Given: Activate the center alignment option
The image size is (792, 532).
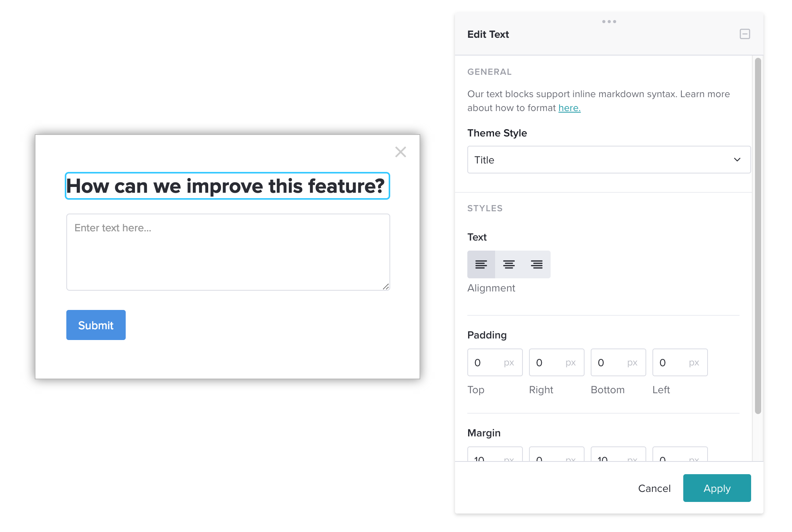Looking at the screenshot, I should tap(509, 264).
